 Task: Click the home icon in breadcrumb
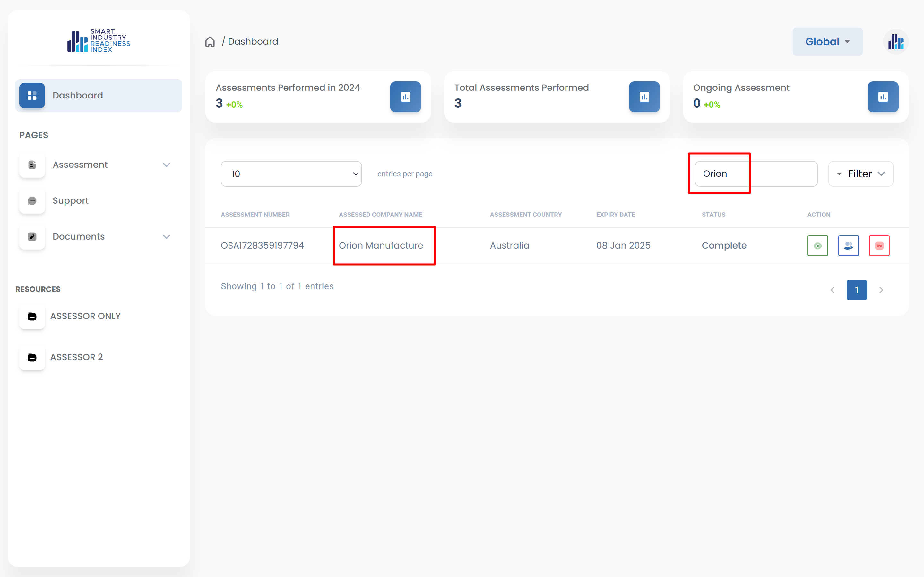(210, 42)
